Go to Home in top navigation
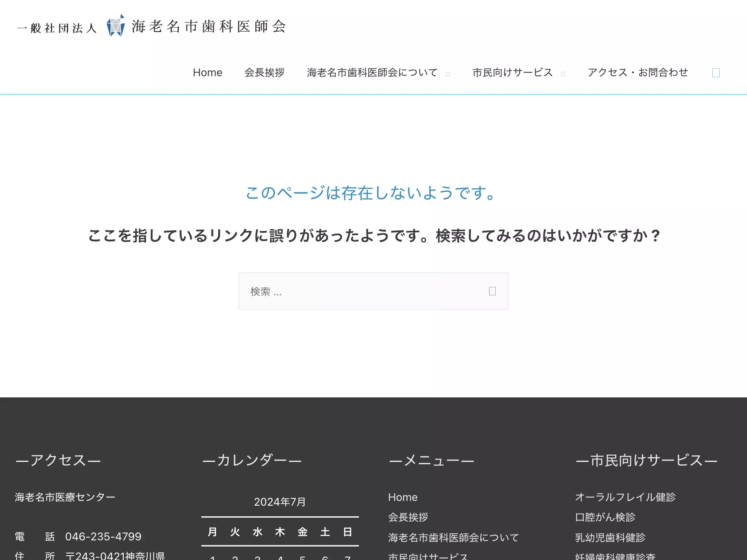 coord(208,73)
